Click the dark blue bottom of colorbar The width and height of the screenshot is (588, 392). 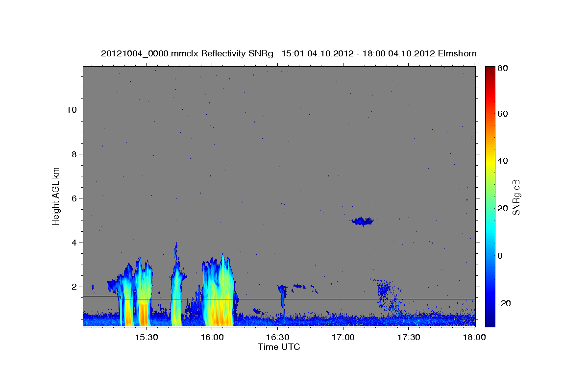pyautogui.click(x=490, y=322)
